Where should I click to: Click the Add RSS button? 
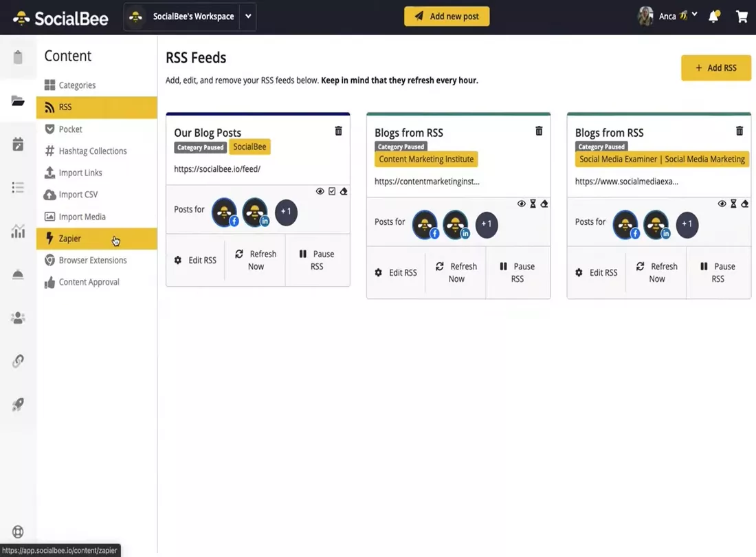[716, 68]
